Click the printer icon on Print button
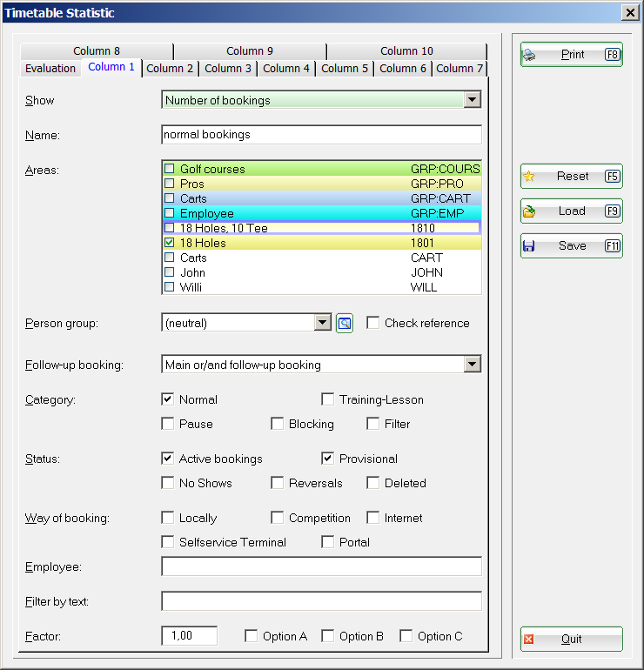This screenshot has height=670, width=644. click(x=529, y=55)
